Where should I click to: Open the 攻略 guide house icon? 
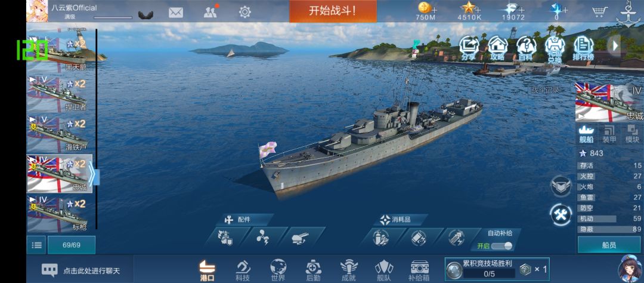[x=497, y=48]
